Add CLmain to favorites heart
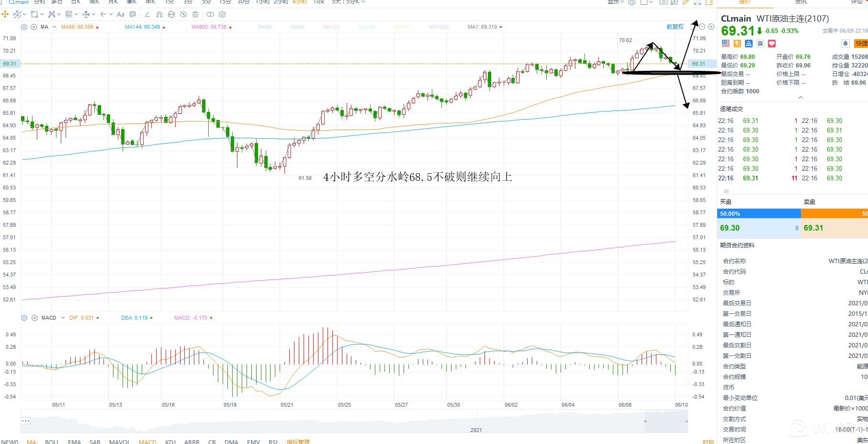The image size is (868, 444). [772, 44]
